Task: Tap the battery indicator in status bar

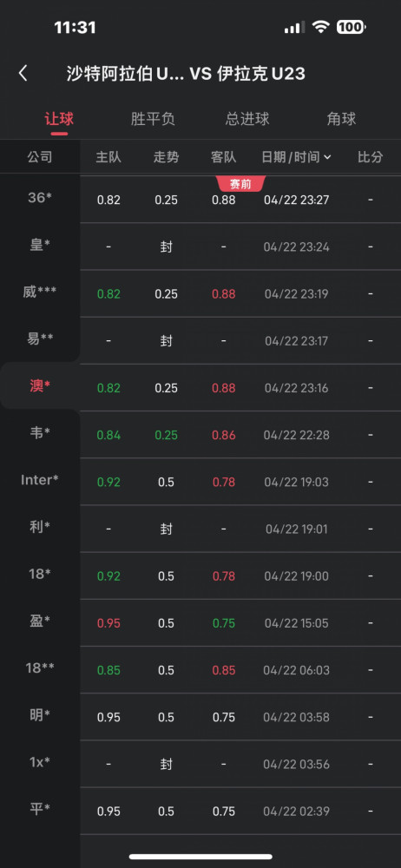Action: 352,27
